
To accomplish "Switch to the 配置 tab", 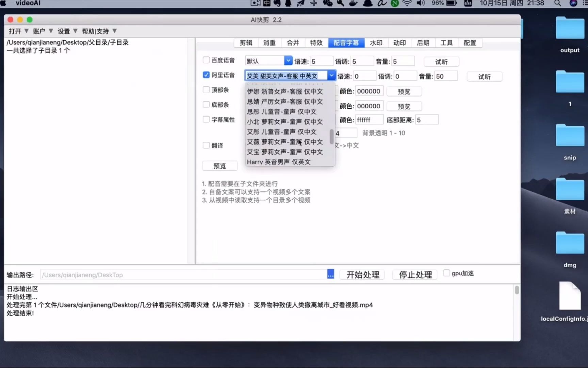I will [470, 43].
